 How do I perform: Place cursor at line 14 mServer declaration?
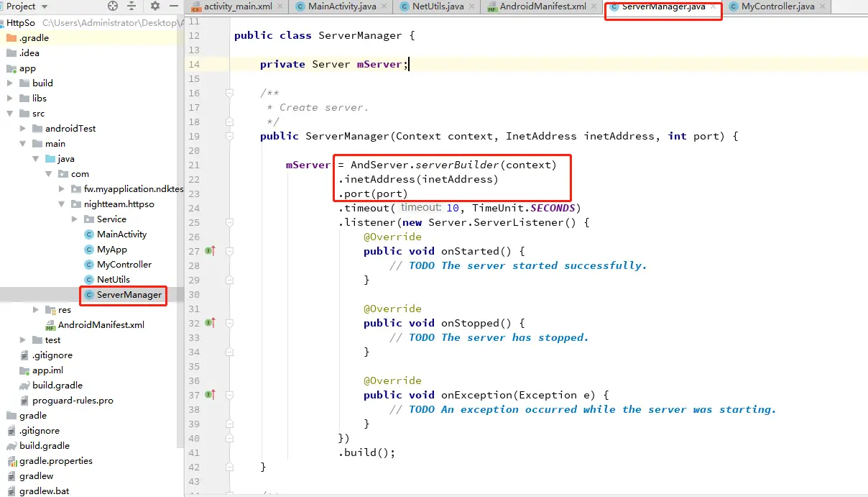334,64
